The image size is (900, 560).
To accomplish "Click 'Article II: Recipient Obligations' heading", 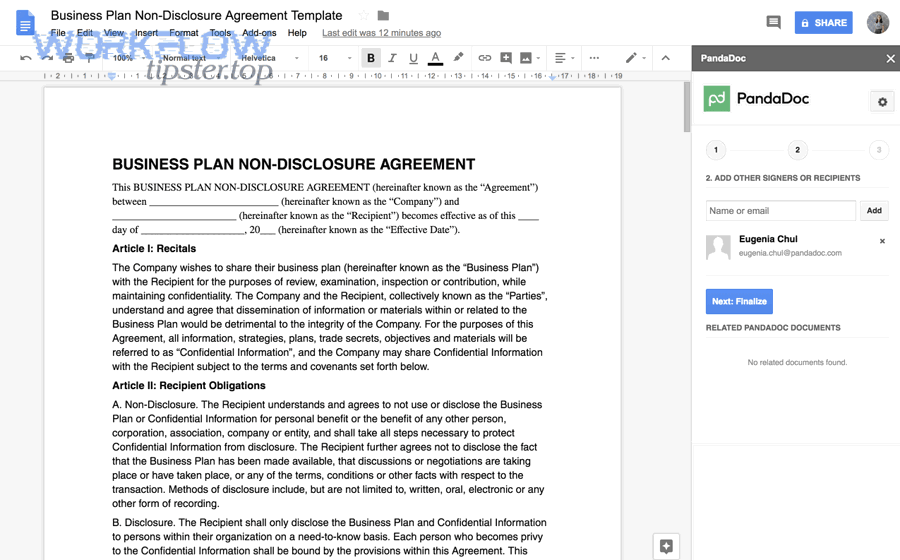I will (189, 386).
